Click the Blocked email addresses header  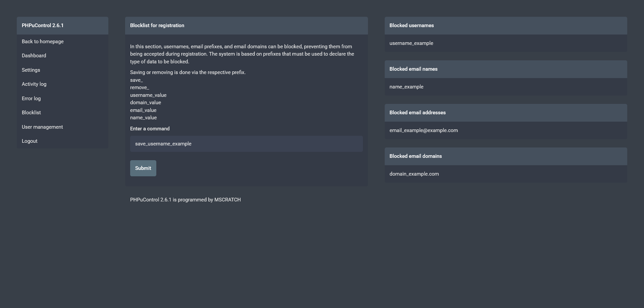(x=417, y=113)
